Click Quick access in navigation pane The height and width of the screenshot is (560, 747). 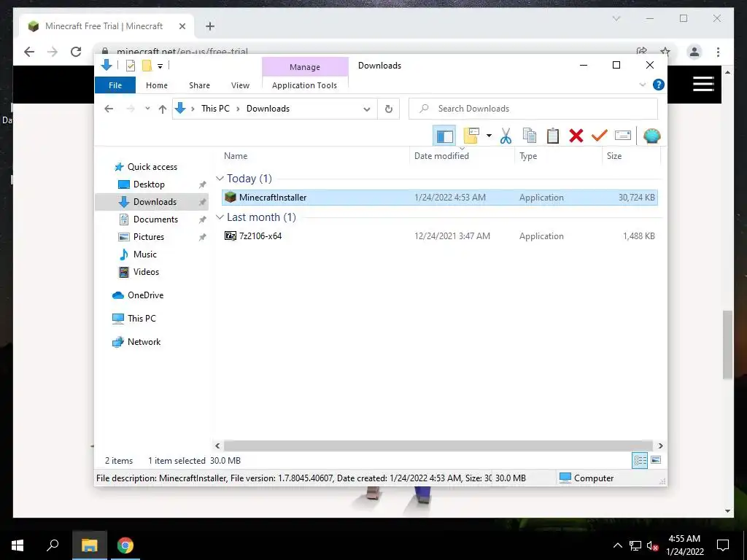coord(152,167)
